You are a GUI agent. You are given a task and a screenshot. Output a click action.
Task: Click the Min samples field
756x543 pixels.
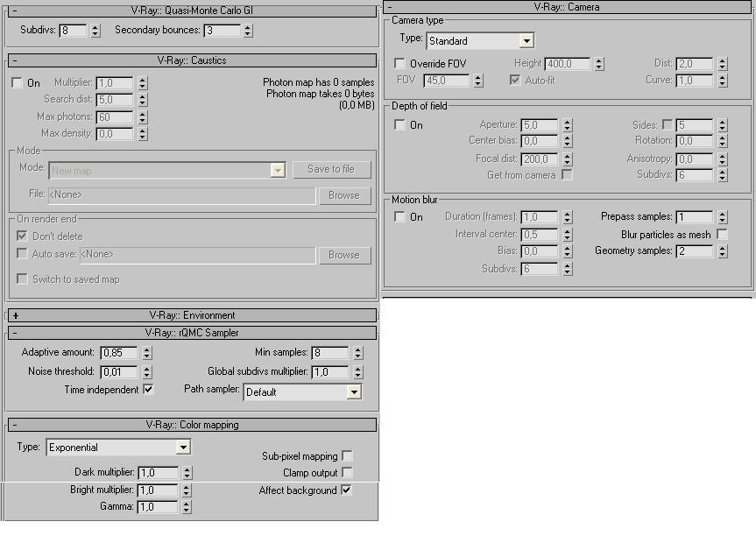[329, 353]
